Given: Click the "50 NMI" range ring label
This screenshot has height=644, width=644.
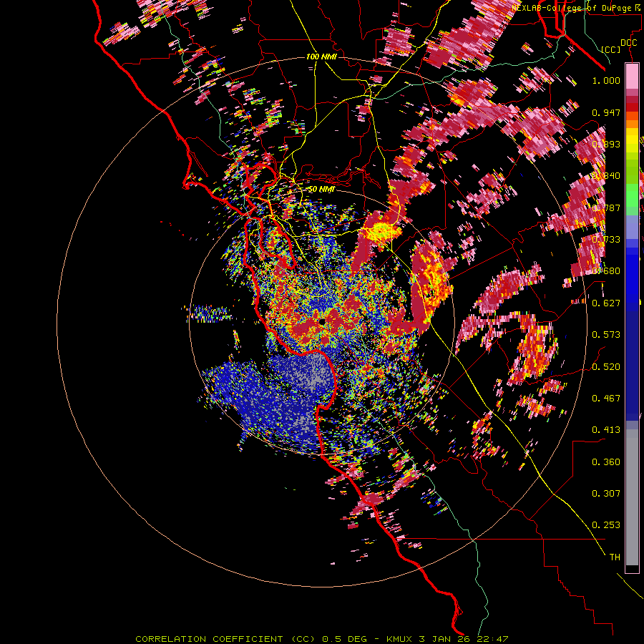Looking at the screenshot, I should coord(321,190).
